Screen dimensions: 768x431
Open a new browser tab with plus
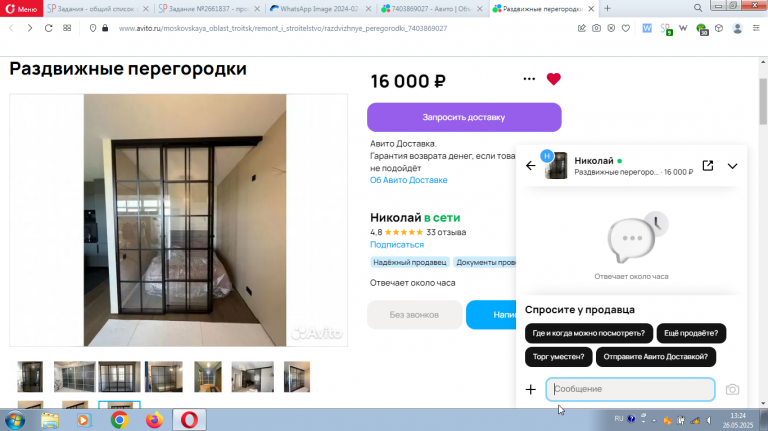tap(607, 8)
